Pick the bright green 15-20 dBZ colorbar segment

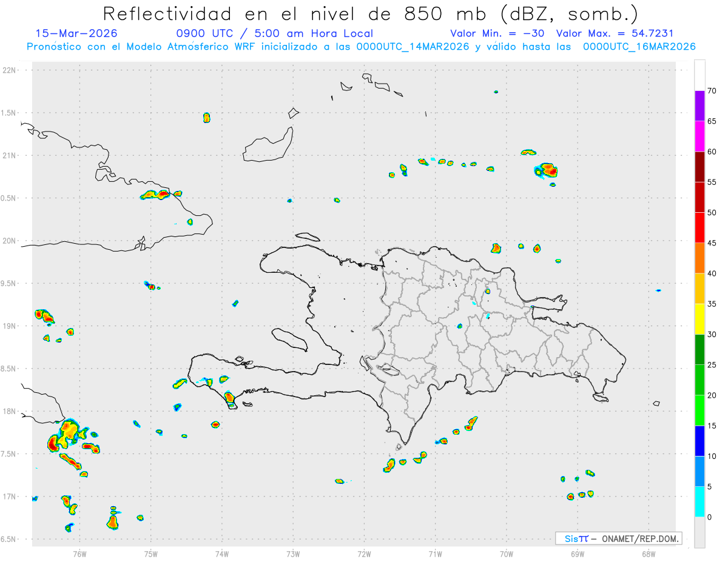tap(699, 410)
